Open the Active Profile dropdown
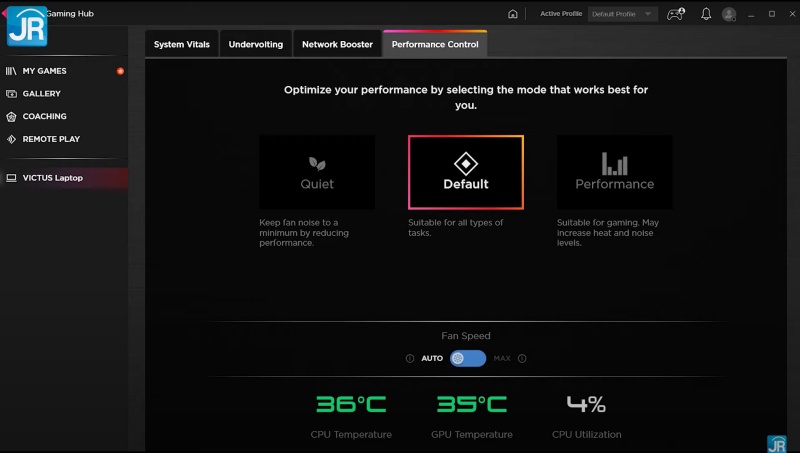The width and height of the screenshot is (800, 453). click(622, 14)
